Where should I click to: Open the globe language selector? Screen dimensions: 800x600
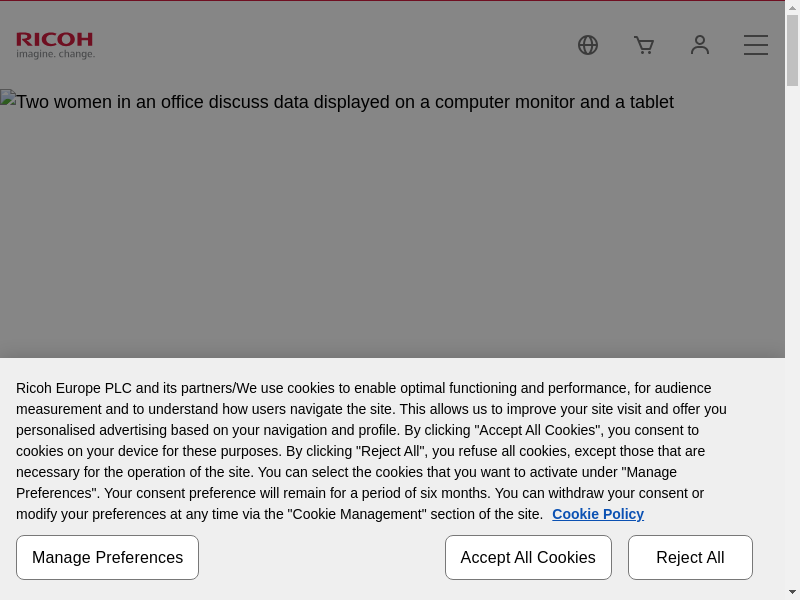[588, 45]
